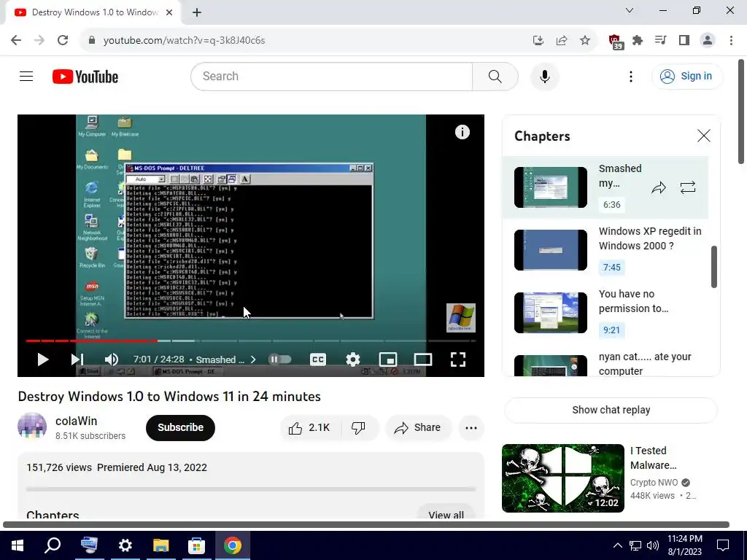
Task: Install app icon in address bar
Action: 538,41
